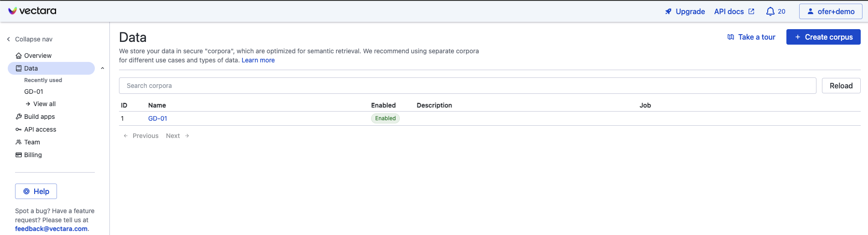The image size is (868, 235).
Task: Start the Take a tour guide
Action: coord(751,37)
